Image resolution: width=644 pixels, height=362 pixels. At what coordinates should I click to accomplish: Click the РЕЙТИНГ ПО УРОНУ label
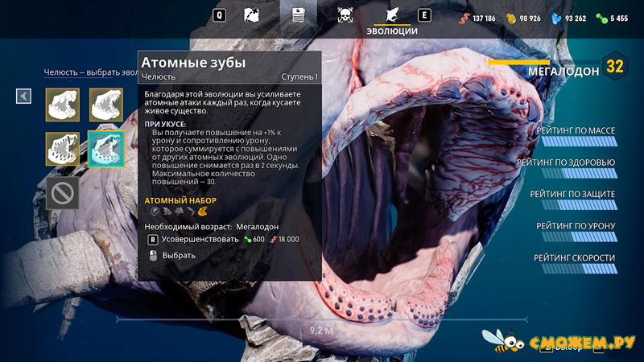pyautogui.click(x=576, y=226)
